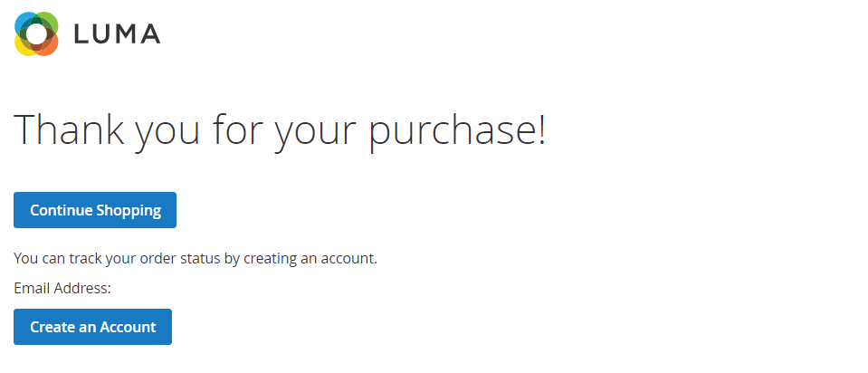The height and width of the screenshot is (373, 868).
Task: Select the "Thank you for your purchase!" heading
Action: pos(280,130)
